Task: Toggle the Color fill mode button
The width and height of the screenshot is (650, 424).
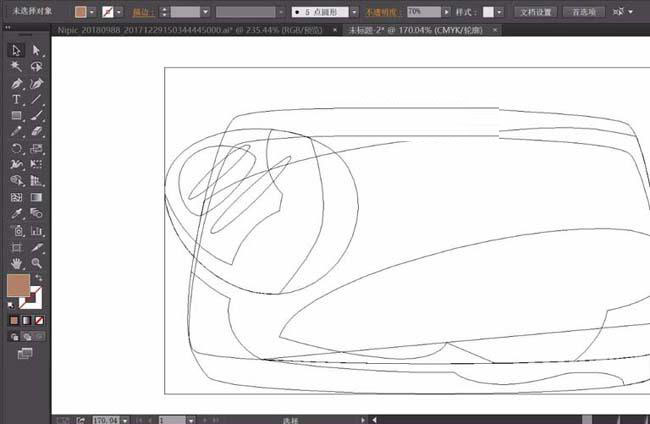Action: point(14,320)
